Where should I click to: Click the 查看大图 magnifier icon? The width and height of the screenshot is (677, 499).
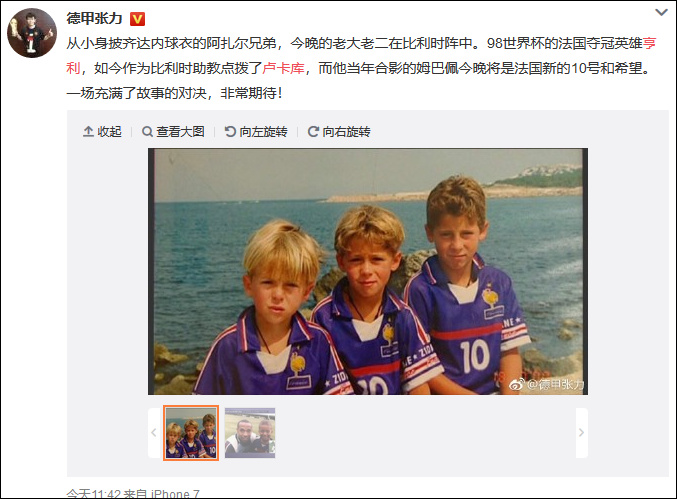pos(147,132)
